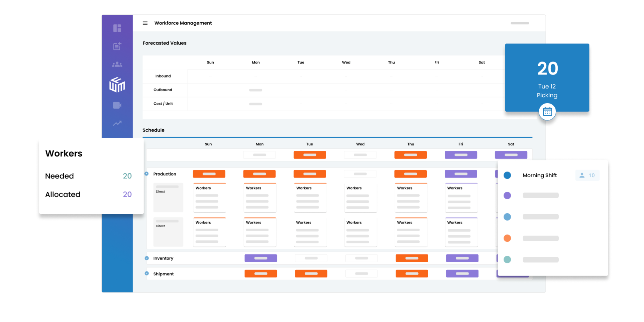The width and height of the screenshot is (644, 322).
Task: Select the orange shift color dot
Action: click(x=507, y=238)
